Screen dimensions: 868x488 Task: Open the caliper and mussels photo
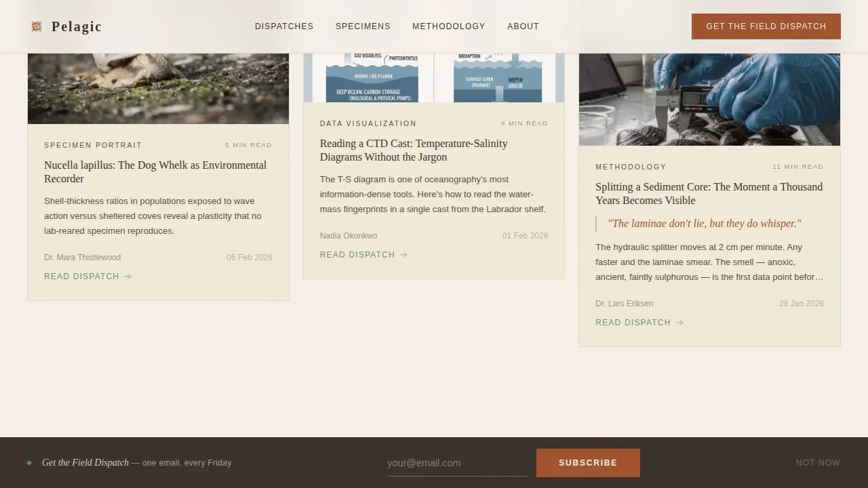(x=709, y=100)
